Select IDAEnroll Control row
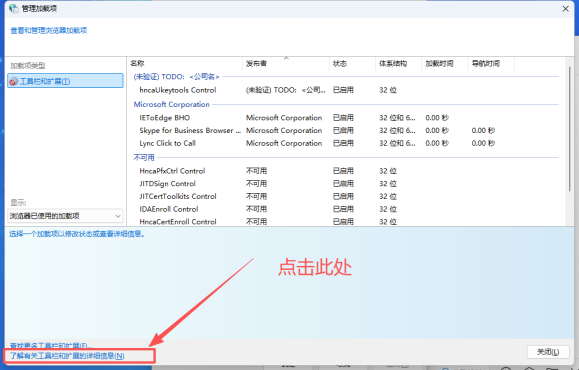 346,209
